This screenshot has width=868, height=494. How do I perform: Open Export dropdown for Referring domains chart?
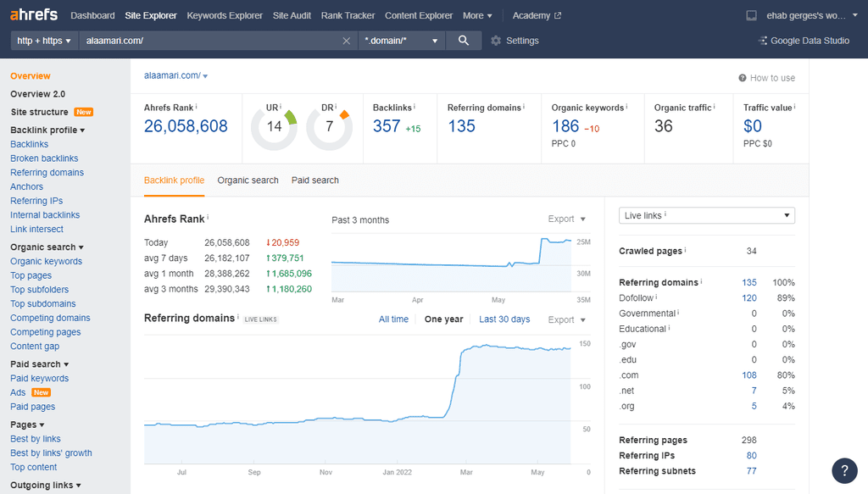coord(566,319)
